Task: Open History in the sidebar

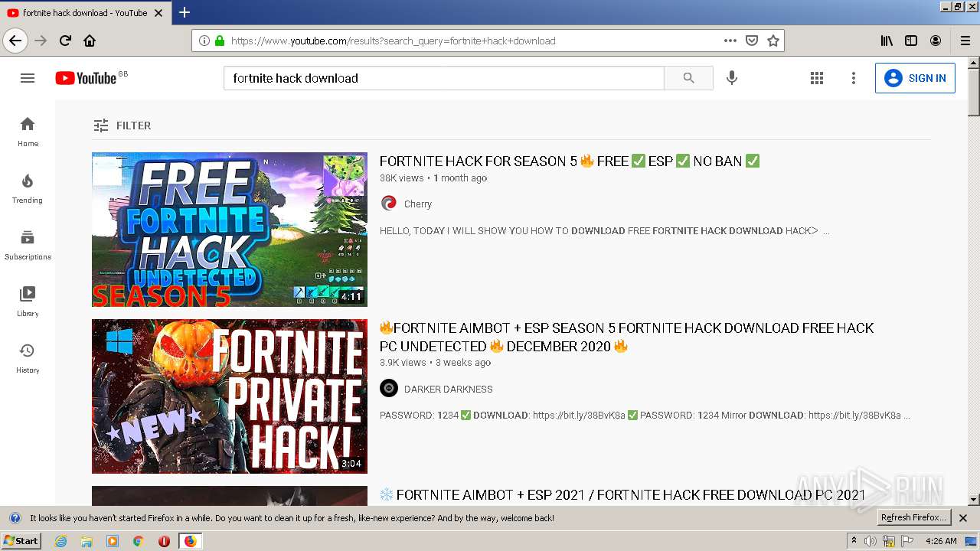Action: click(x=28, y=358)
